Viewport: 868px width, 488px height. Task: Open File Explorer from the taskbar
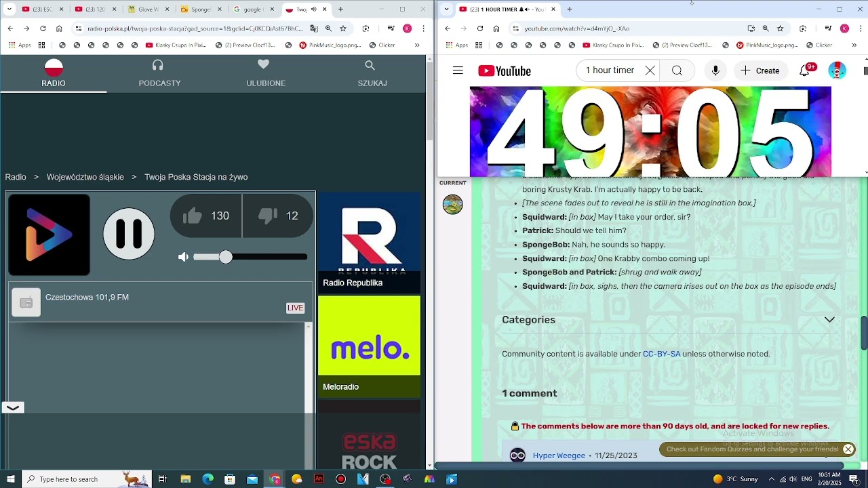click(185, 479)
